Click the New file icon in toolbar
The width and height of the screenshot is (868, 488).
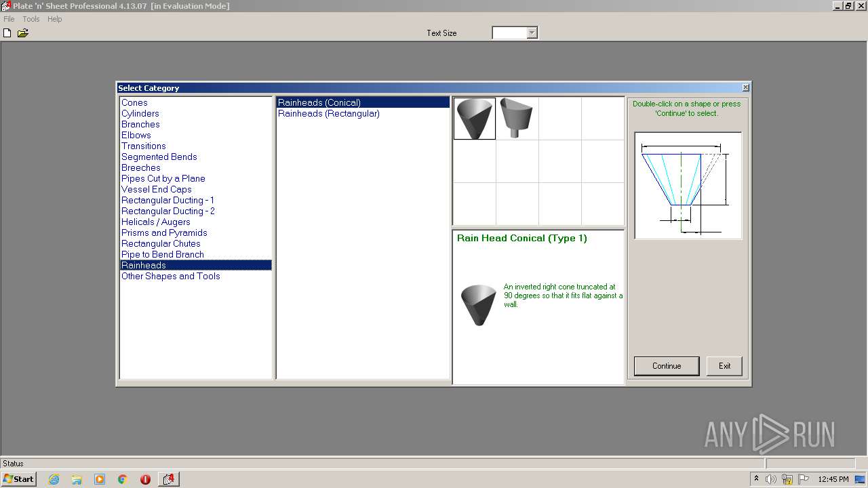(7, 33)
